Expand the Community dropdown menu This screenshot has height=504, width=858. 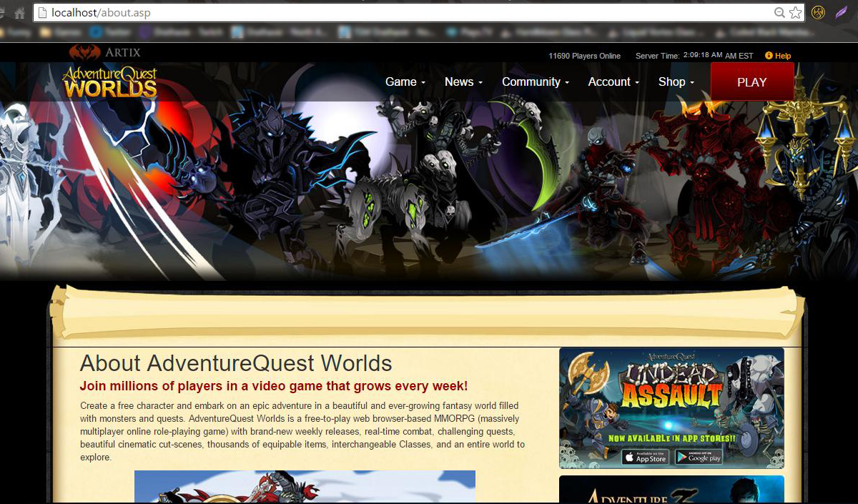tap(536, 82)
